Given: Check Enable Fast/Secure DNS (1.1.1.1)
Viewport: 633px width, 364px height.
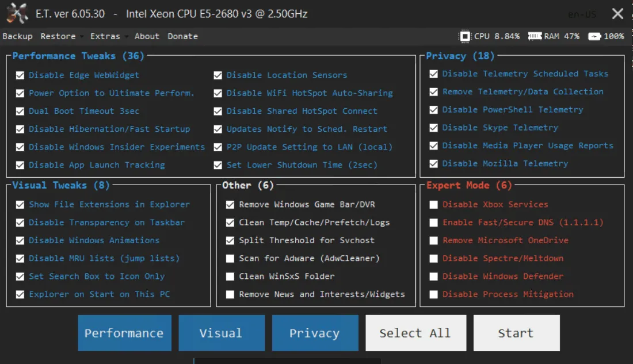Looking at the screenshot, I should [433, 223].
